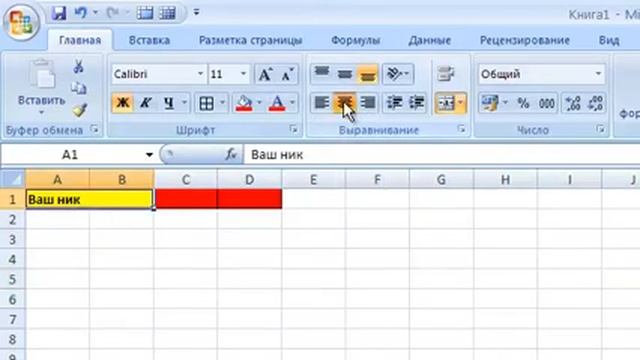Increase decimal places
640x360 pixels.
click(573, 103)
